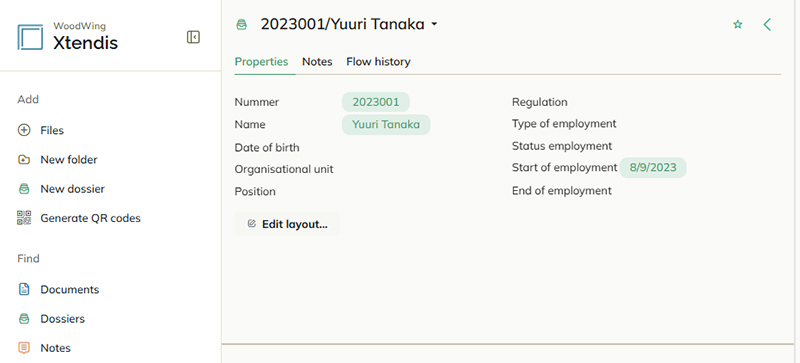
Task: Click the WoodWing Xtendis logo
Action: pyautogui.click(x=68, y=37)
